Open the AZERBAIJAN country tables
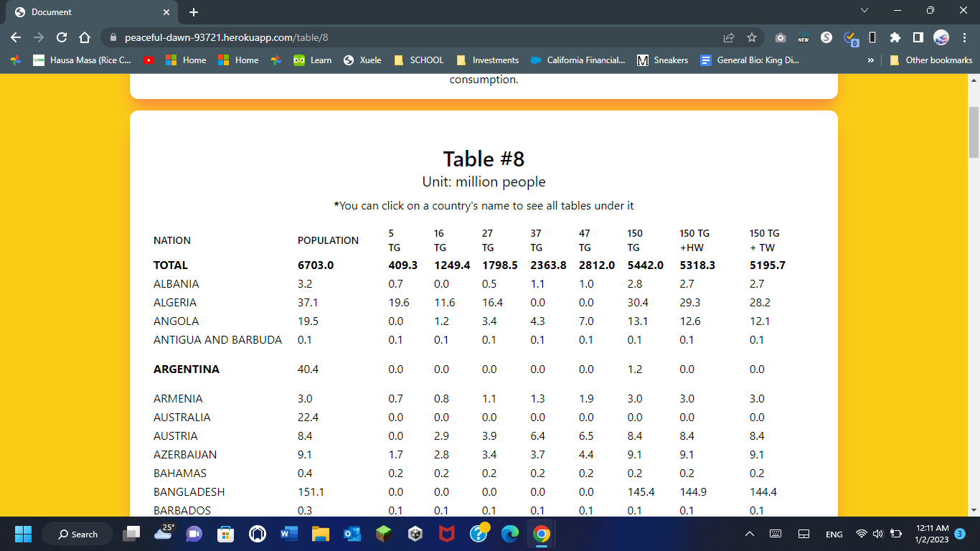Screen dimensions: 980x551 pyautogui.click(x=185, y=455)
